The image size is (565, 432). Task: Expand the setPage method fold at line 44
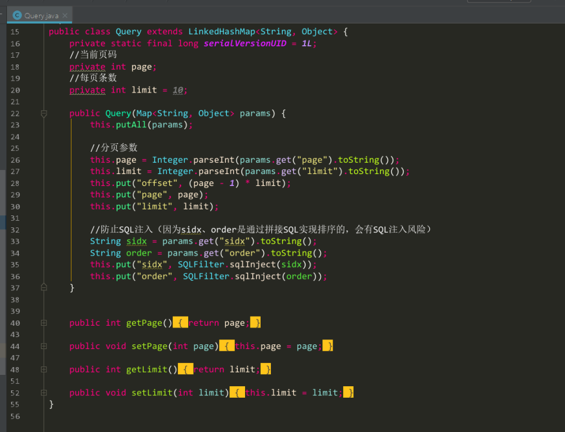(44, 346)
